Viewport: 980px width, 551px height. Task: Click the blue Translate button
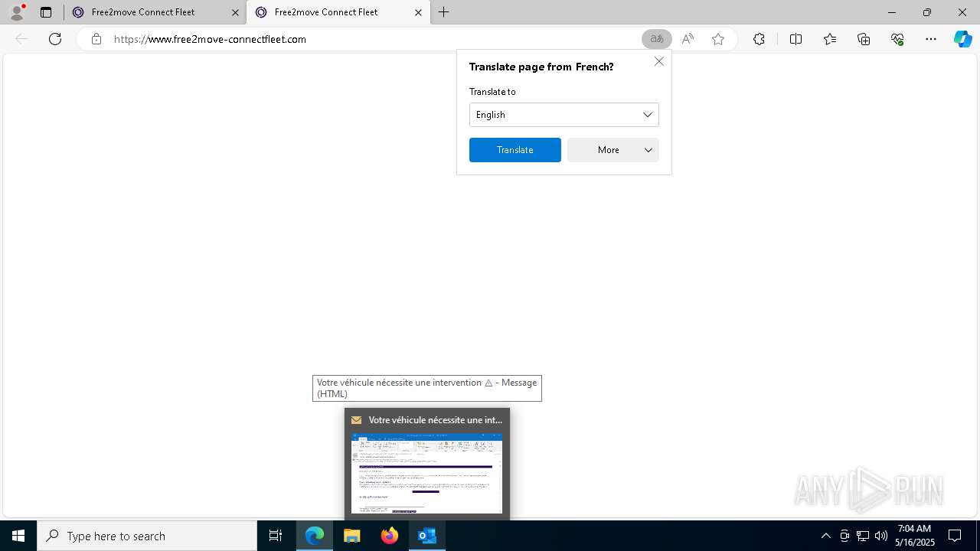pos(515,150)
